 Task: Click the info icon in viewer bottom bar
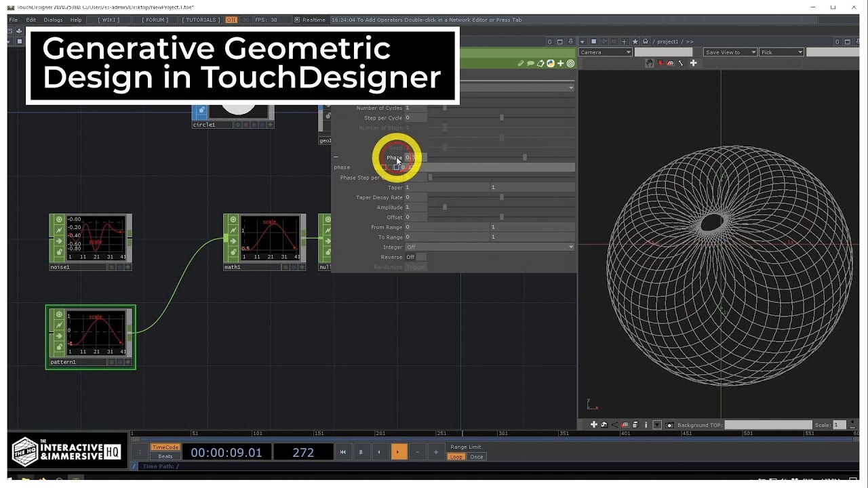point(646,425)
